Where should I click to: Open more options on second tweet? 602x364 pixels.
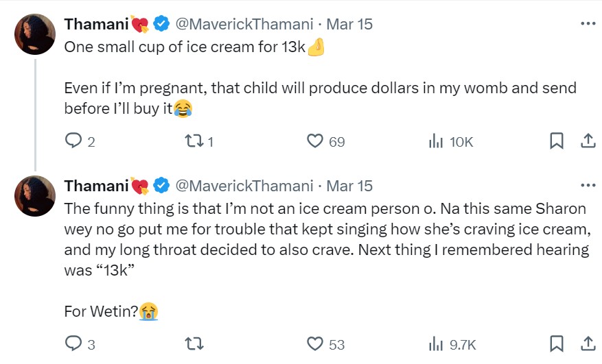[588, 185]
